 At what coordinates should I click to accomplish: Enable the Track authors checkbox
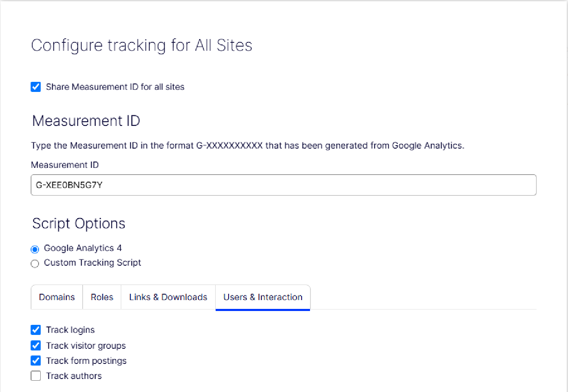[x=36, y=376]
